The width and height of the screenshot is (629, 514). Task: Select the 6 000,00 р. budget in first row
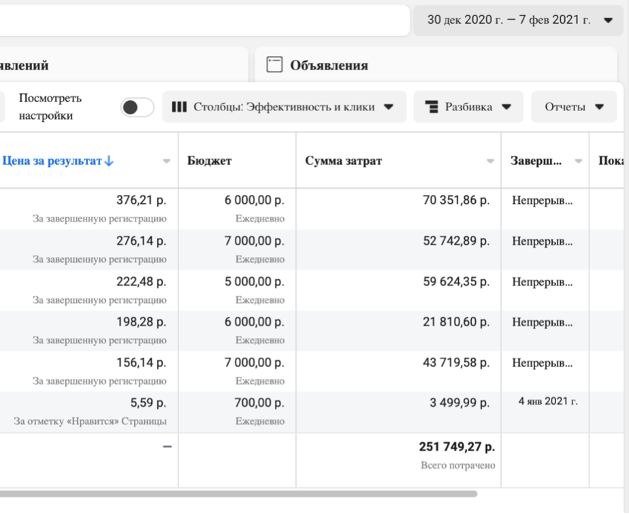pyautogui.click(x=254, y=199)
